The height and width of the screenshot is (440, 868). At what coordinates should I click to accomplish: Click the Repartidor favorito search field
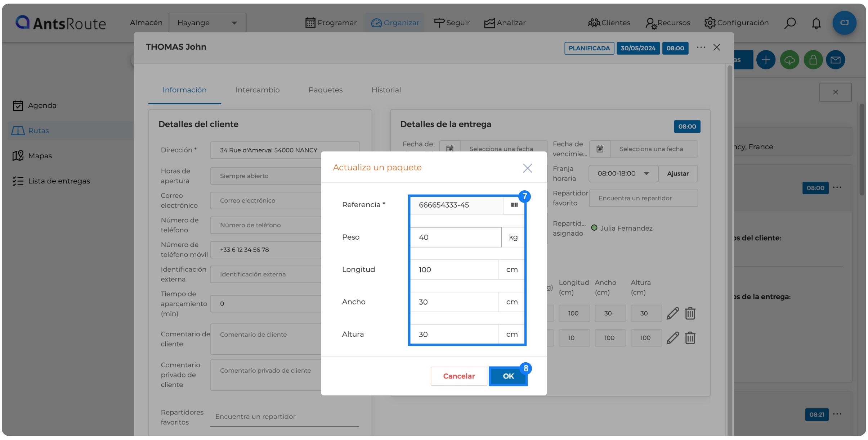pos(643,198)
